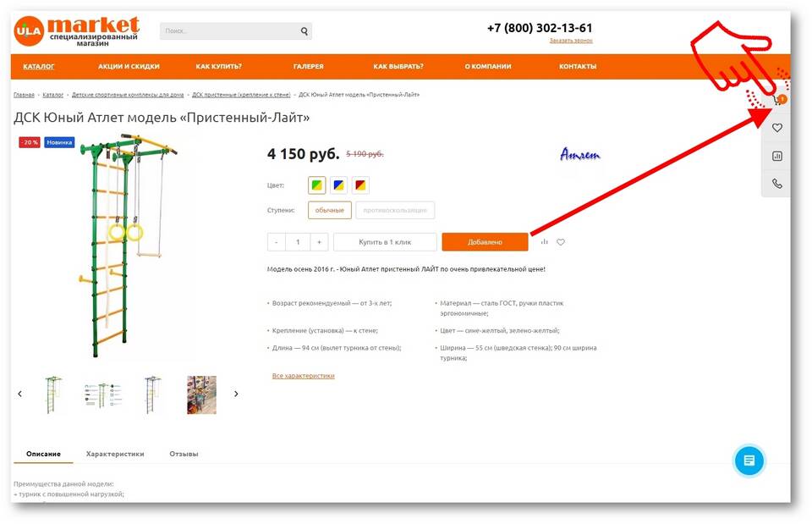Add product to wishlist via small heart icon
The width and height of the screenshot is (812, 524).
pos(561,241)
